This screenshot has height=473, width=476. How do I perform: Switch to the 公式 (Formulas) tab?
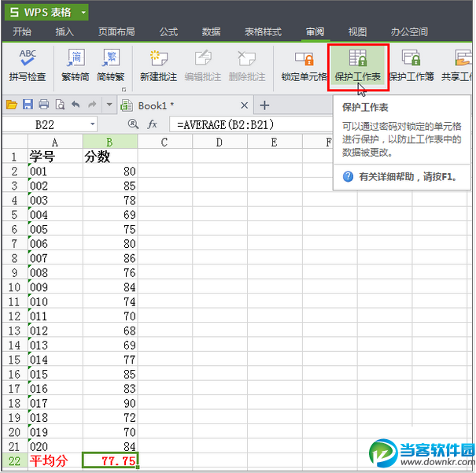coord(168,31)
